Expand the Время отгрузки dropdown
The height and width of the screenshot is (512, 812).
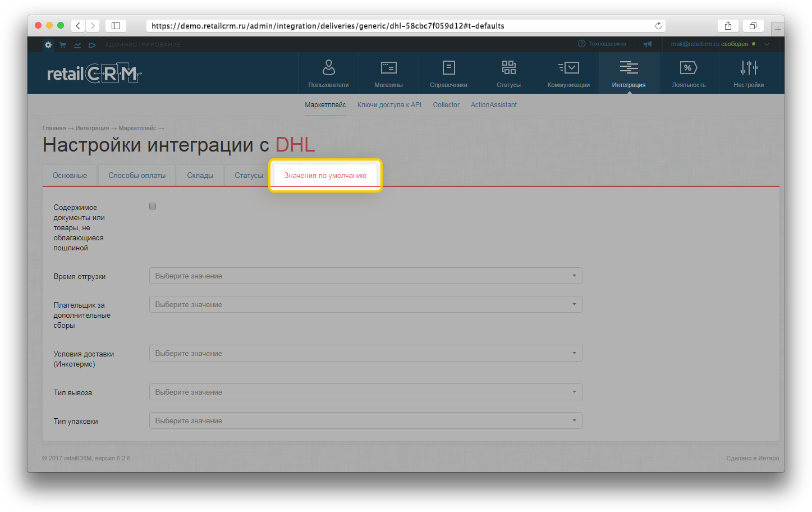tap(365, 276)
